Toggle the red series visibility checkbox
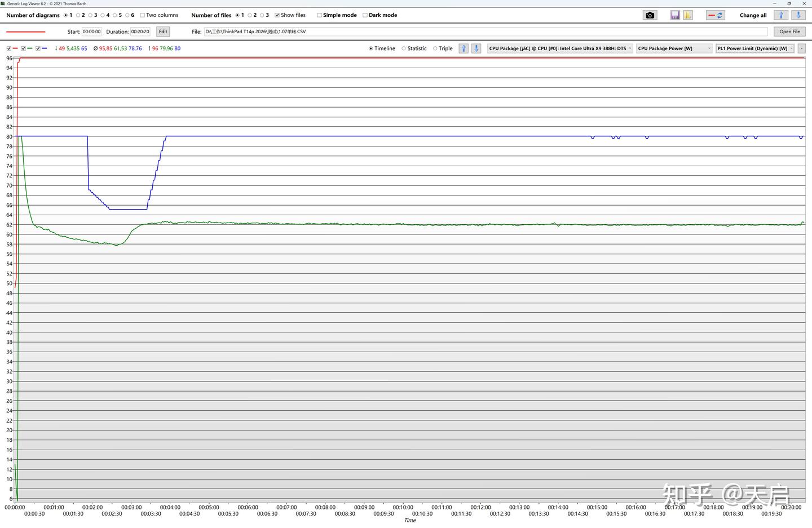This screenshot has width=812, height=528. [x=9, y=48]
